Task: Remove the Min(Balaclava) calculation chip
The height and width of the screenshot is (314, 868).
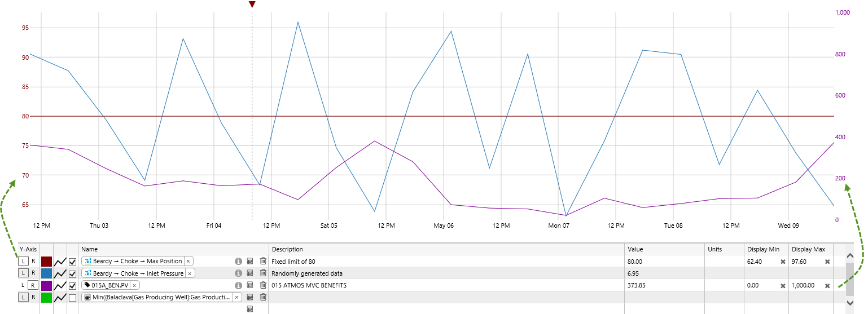Action: tap(238, 297)
